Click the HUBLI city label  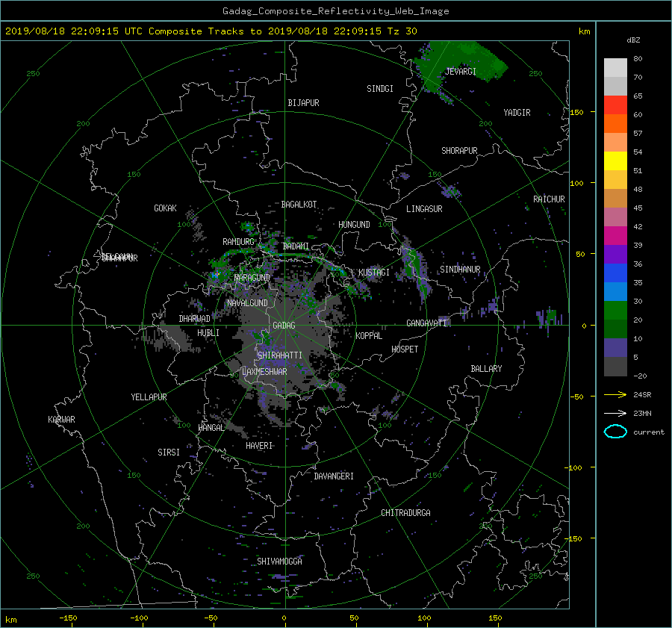[208, 333]
